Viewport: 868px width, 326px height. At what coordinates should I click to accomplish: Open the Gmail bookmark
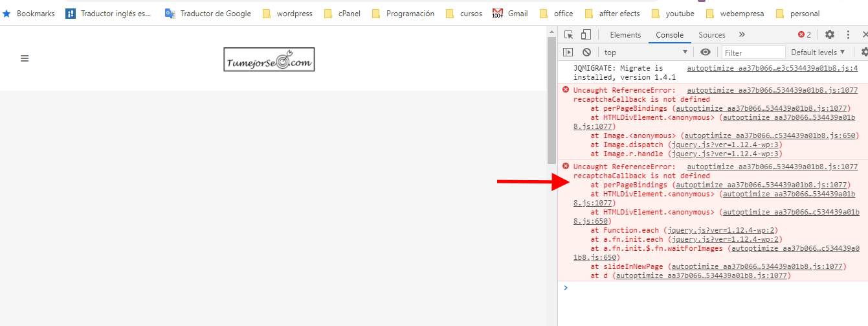[511, 13]
